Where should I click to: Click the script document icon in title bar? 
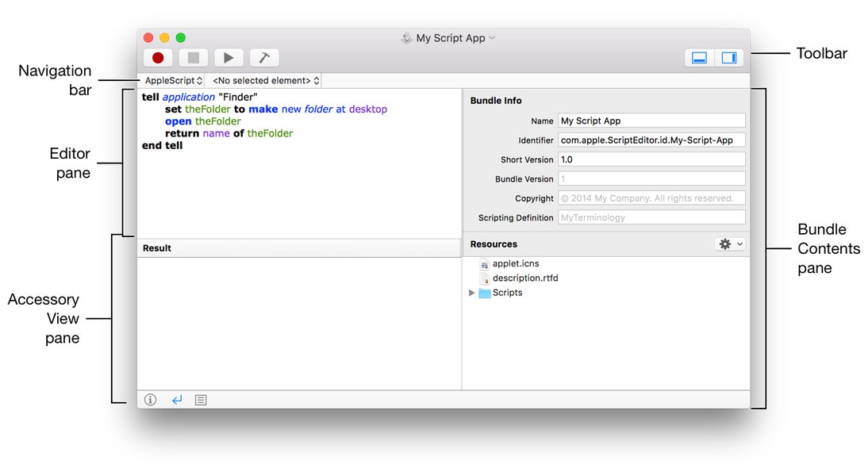(x=407, y=38)
